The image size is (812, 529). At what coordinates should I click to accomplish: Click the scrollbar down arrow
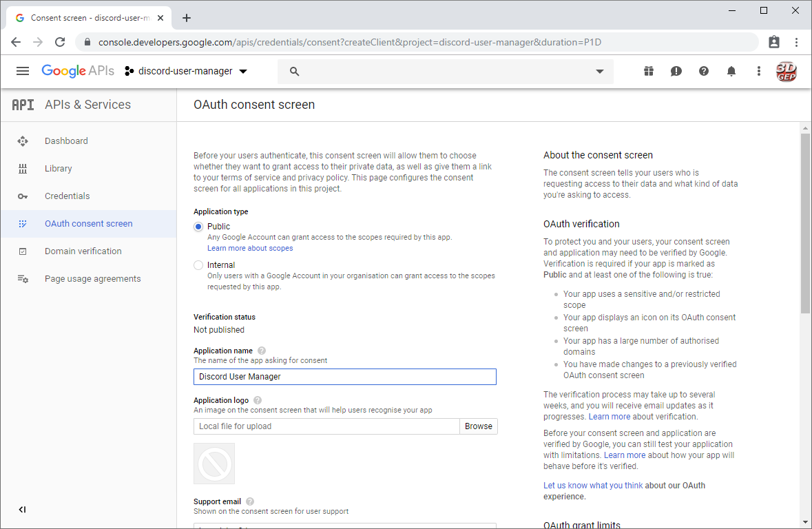point(805,522)
